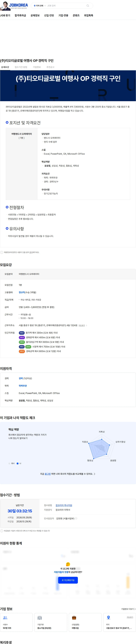Click the 로그인 link in fit check

coord(48,474)
